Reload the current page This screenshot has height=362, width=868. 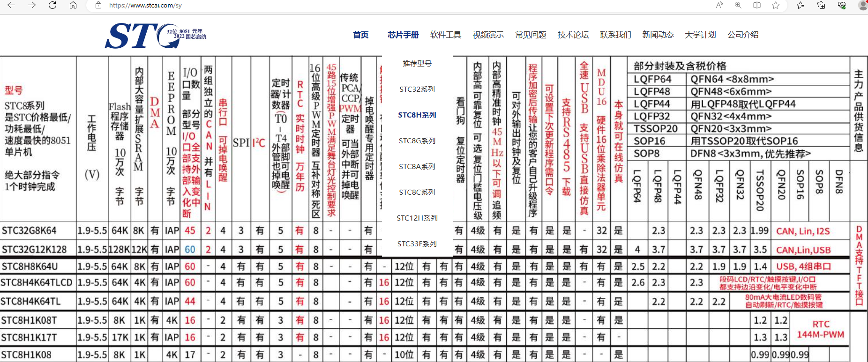coord(52,5)
